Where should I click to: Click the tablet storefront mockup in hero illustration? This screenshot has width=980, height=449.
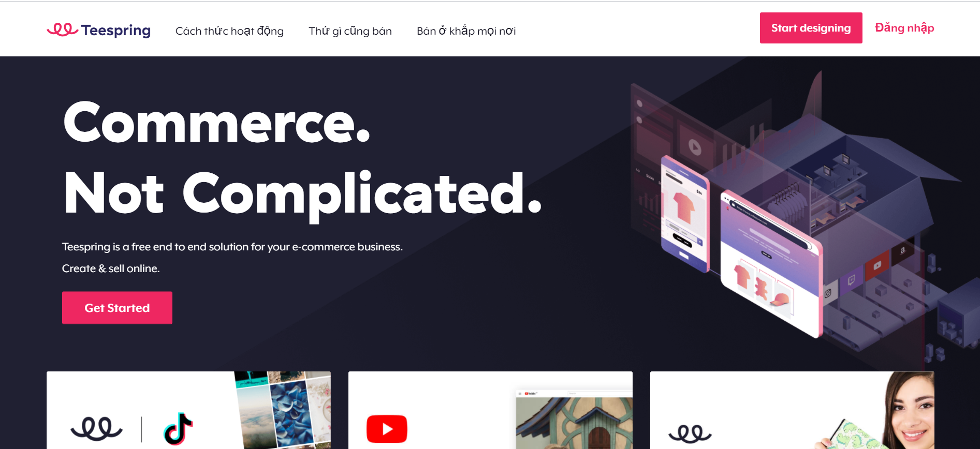(x=771, y=264)
